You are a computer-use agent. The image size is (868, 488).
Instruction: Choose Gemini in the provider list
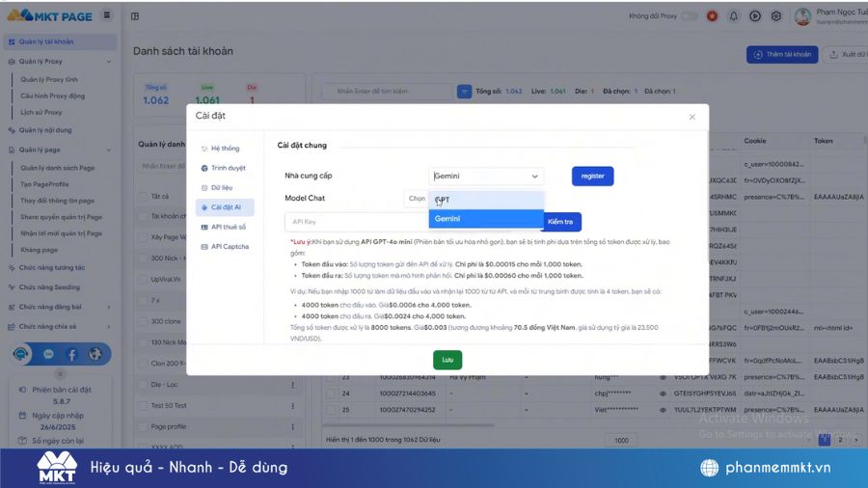[x=486, y=219]
